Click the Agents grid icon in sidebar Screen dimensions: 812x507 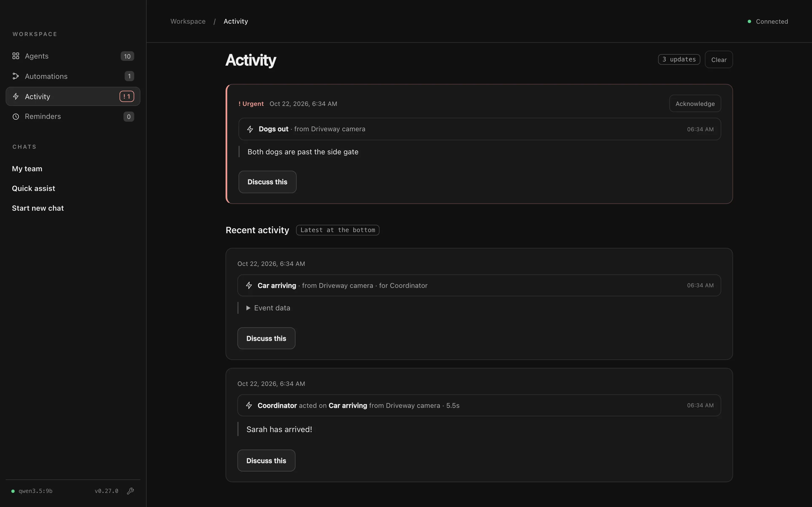[x=16, y=56]
